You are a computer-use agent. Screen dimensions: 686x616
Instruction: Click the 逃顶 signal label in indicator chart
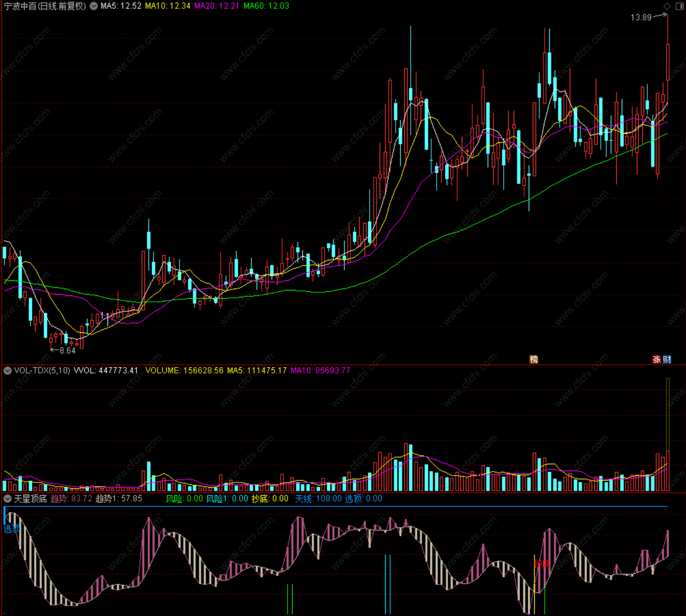coord(12,529)
